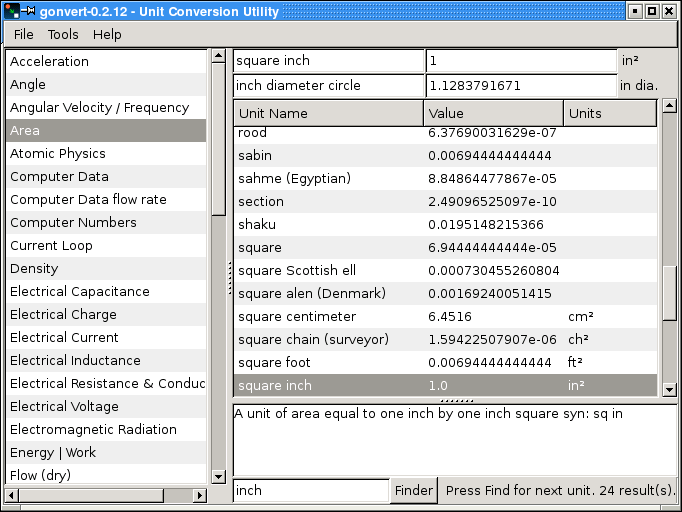Screen dimensions: 682x512
Task: Select the Computer Numbers category
Action: point(106,222)
